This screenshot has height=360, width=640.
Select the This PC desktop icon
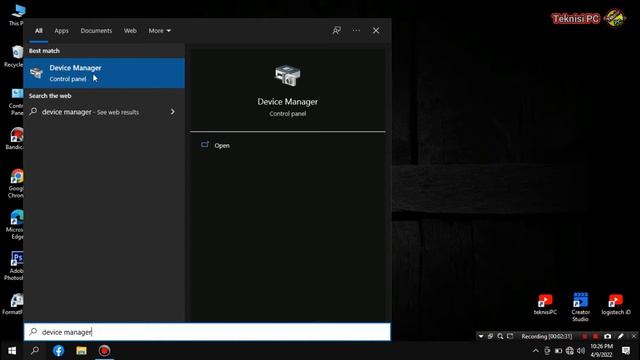coord(16,14)
